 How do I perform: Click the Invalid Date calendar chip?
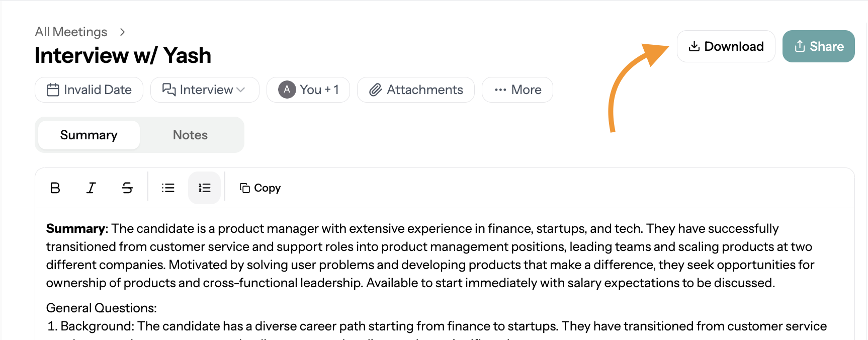(x=89, y=90)
